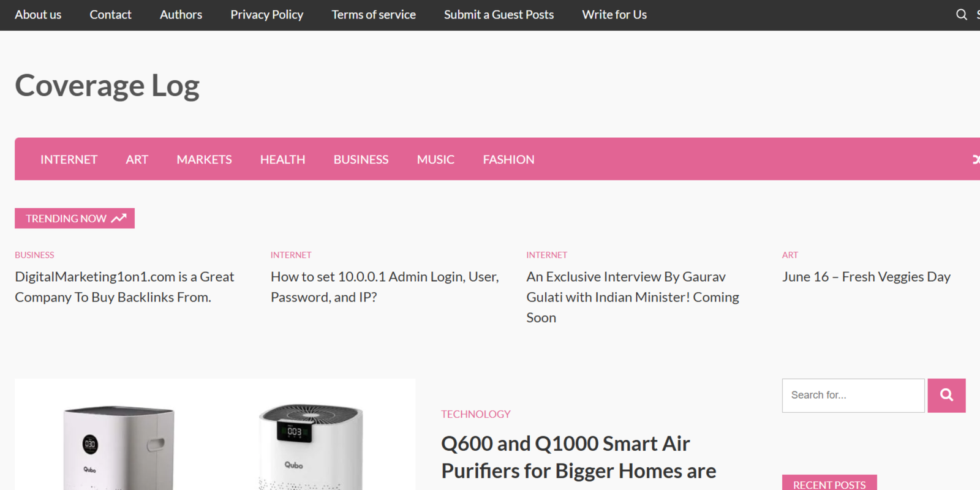Go to the Authors page
The height and width of the screenshot is (490, 980).
(x=181, y=15)
